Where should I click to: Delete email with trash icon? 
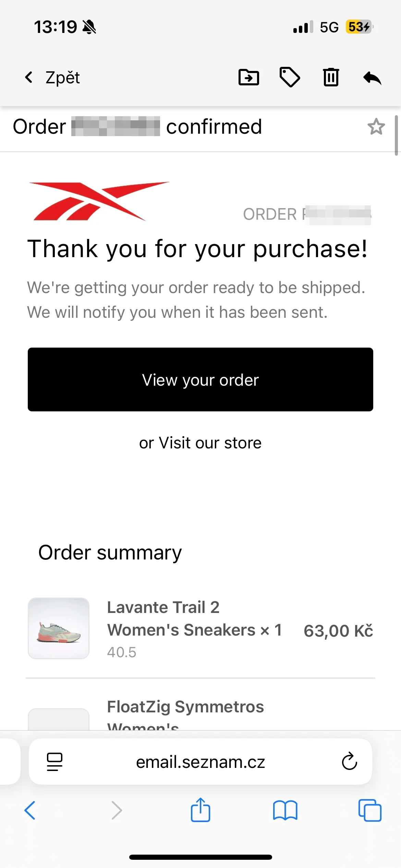331,77
